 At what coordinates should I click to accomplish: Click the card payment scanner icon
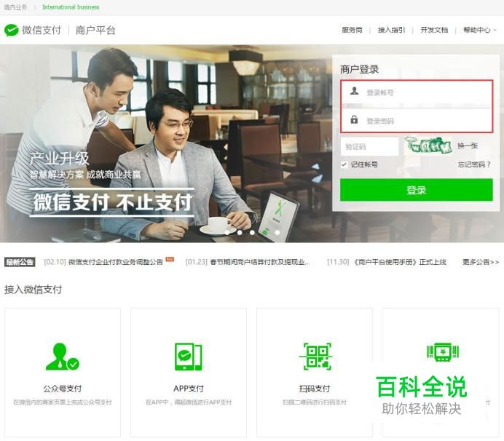(443, 351)
